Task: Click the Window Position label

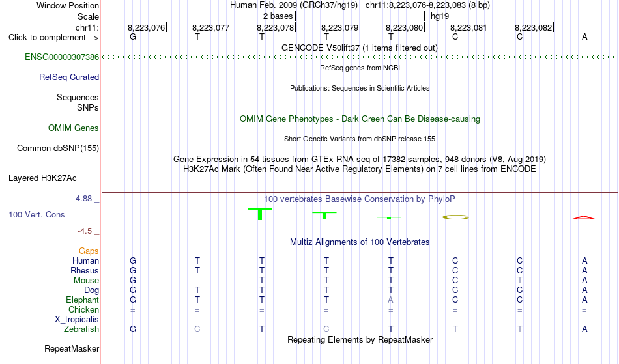Action: (68, 5)
